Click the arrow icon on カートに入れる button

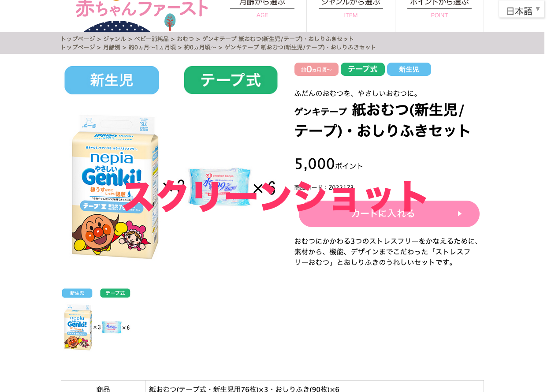pos(460,214)
